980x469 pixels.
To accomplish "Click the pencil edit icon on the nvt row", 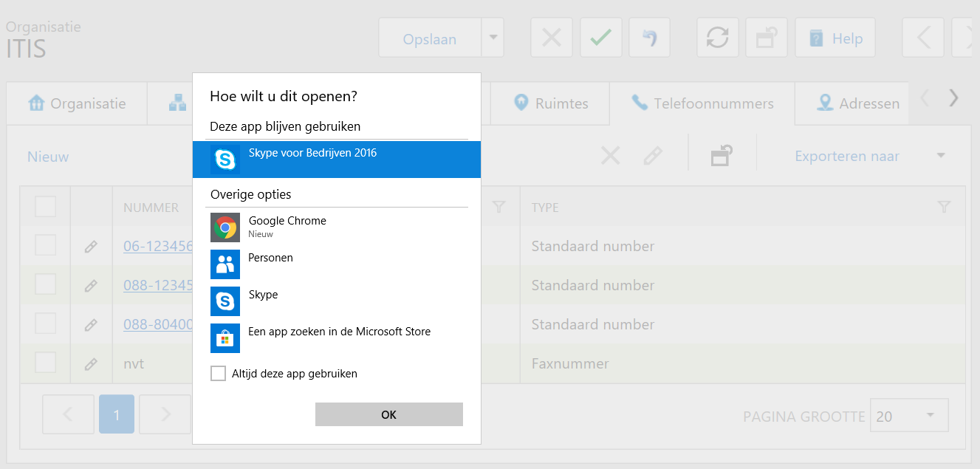I will coord(91,363).
